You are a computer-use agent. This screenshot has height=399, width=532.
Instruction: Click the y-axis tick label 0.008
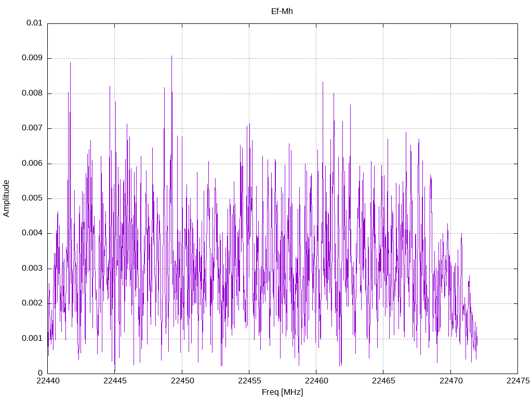pyautogui.click(x=32, y=93)
